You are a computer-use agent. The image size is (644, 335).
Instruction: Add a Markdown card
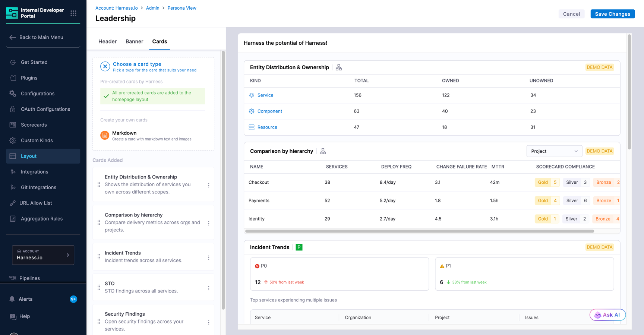pyautogui.click(x=153, y=136)
